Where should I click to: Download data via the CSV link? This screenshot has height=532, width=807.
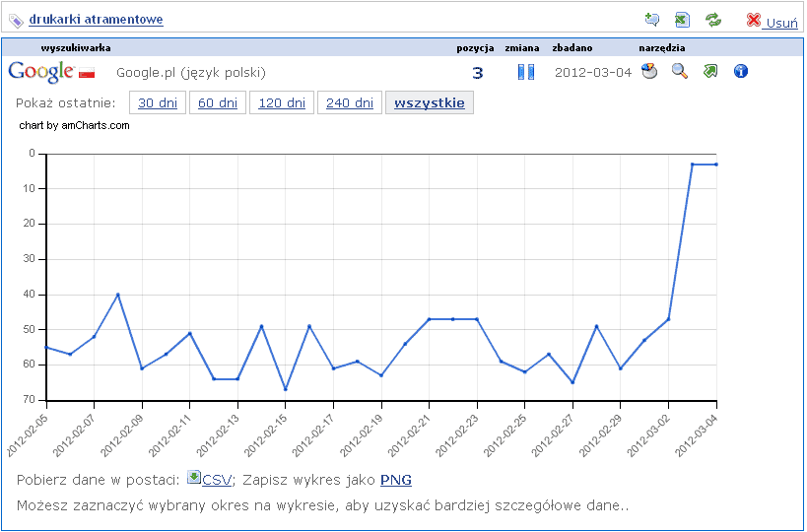coord(216,480)
